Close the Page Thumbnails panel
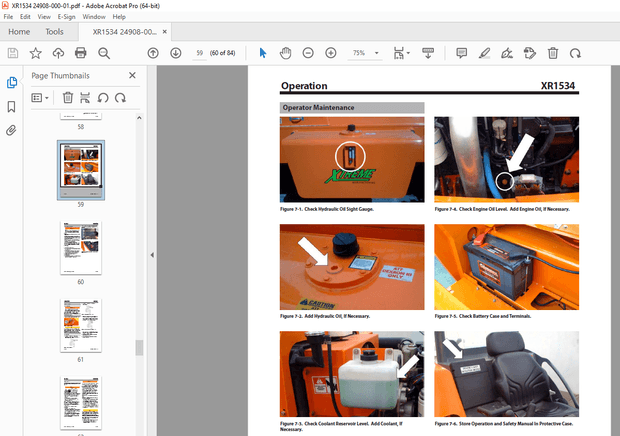The width and height of the screenshot is (620, 436). [x=132, y=75]
